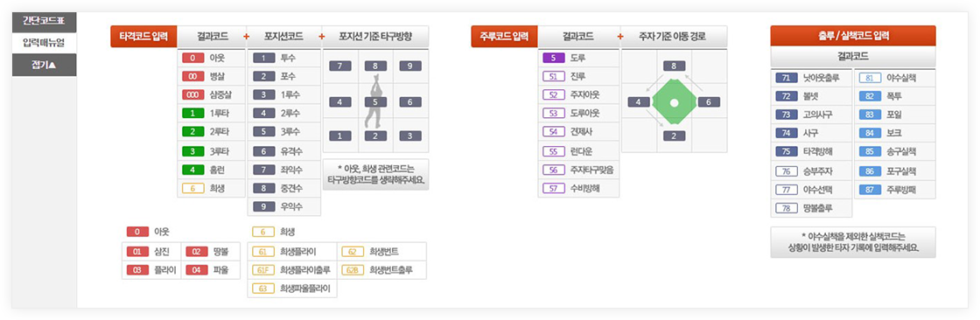Click position code 8 badge for 중견수
This screenshot has height=320, width=980.
click(263, 187)
